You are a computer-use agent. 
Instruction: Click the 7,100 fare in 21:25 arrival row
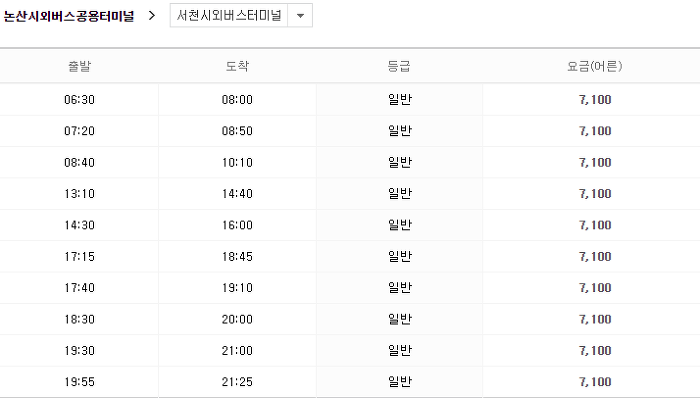click(x=595, y=382)
